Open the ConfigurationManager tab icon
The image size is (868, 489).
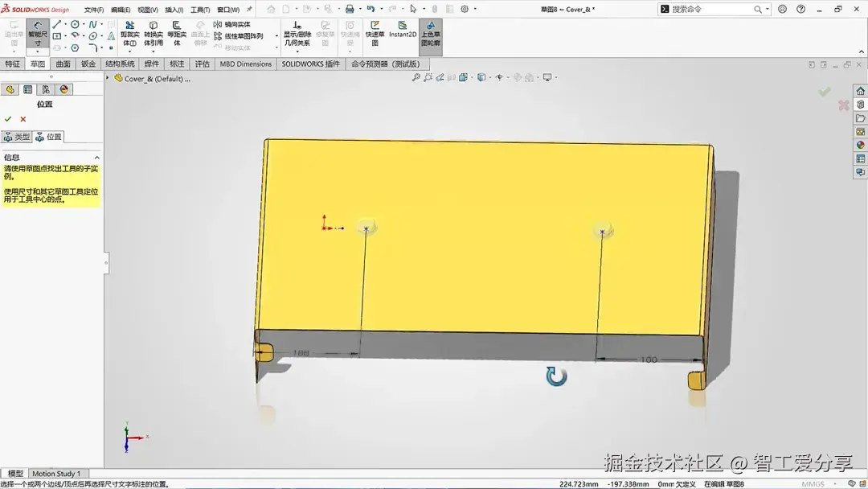[x=46, y=89]
